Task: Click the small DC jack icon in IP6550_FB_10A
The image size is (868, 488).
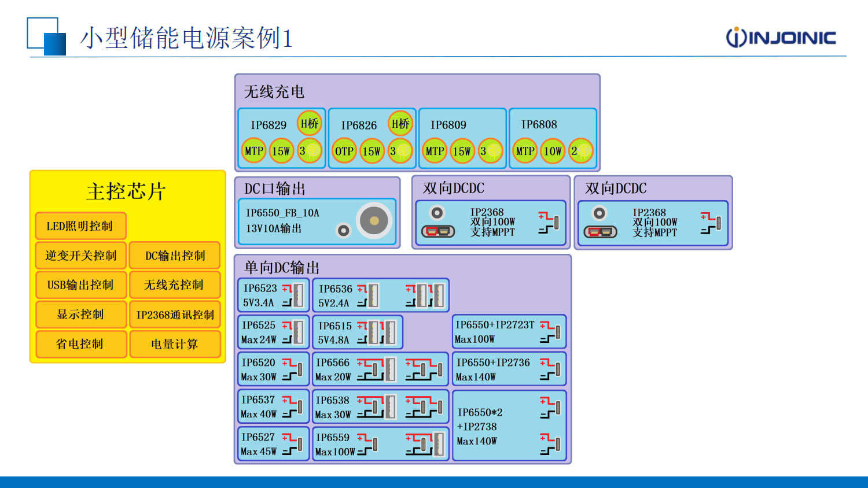Action: click(344, 231)
